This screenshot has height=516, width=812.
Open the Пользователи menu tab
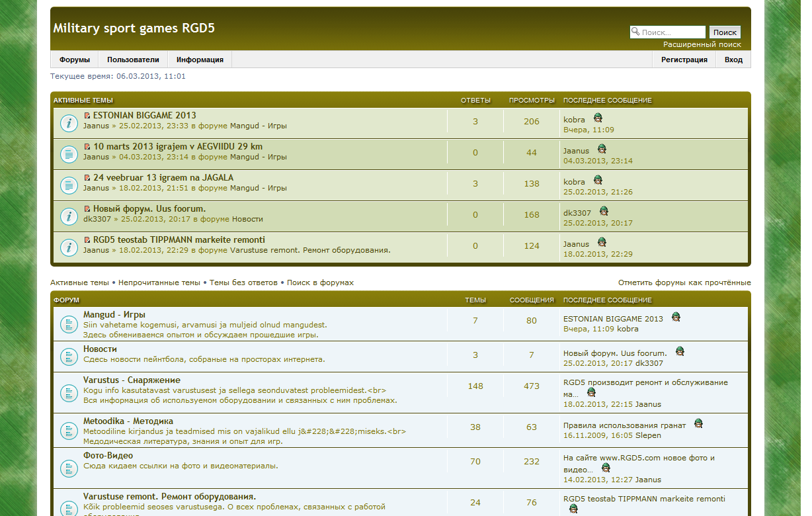133,60
